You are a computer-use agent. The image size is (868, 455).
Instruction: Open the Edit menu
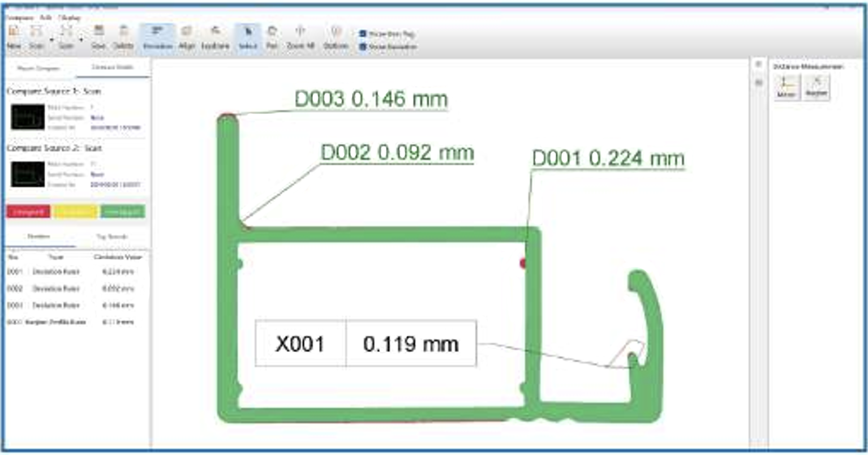pos(46,18)
